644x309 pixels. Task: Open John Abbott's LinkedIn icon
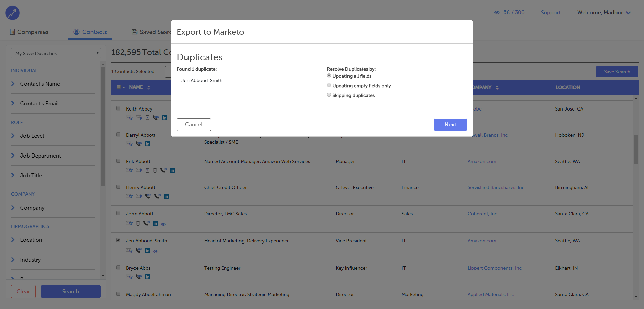click(x=155, y=223)
